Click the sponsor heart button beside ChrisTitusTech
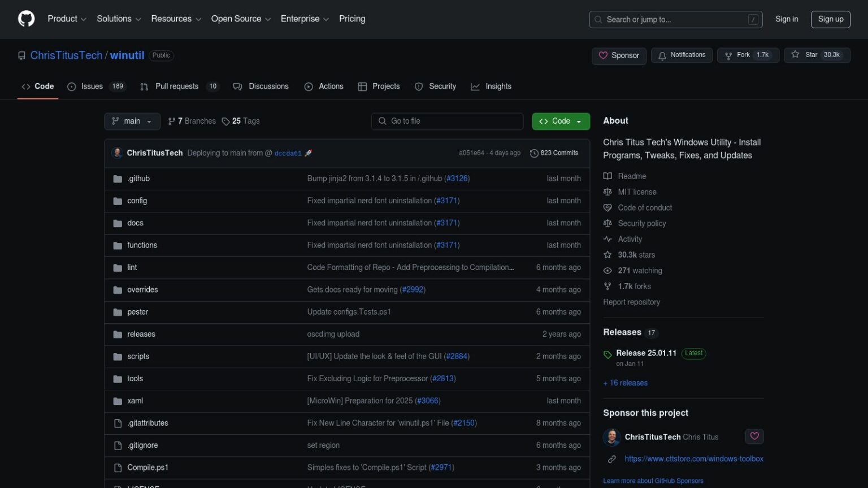 pos(754,436)
